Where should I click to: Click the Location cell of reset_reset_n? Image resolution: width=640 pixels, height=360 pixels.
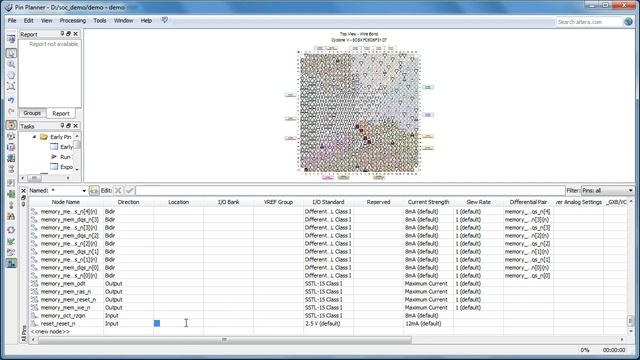coord(178,324)
